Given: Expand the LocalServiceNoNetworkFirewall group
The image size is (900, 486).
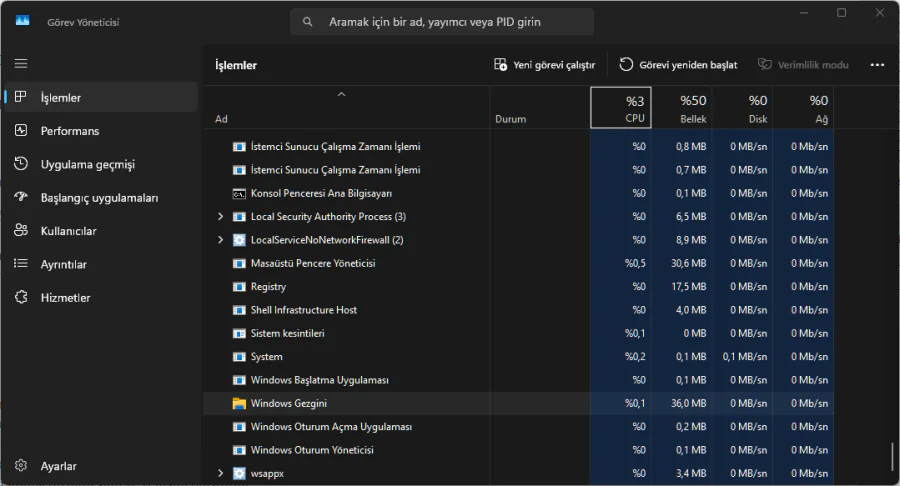Looking at the screenshot, I should coord(220,240).
